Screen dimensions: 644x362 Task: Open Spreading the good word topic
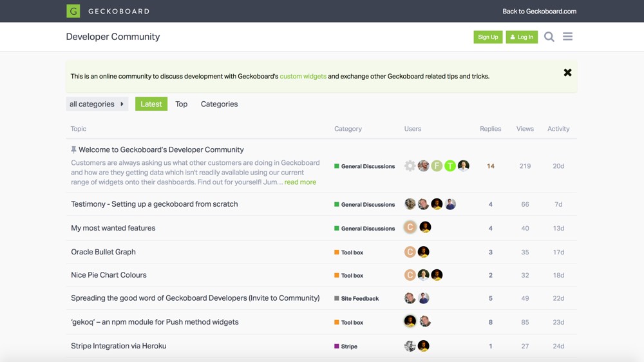[x=195, y=298]
